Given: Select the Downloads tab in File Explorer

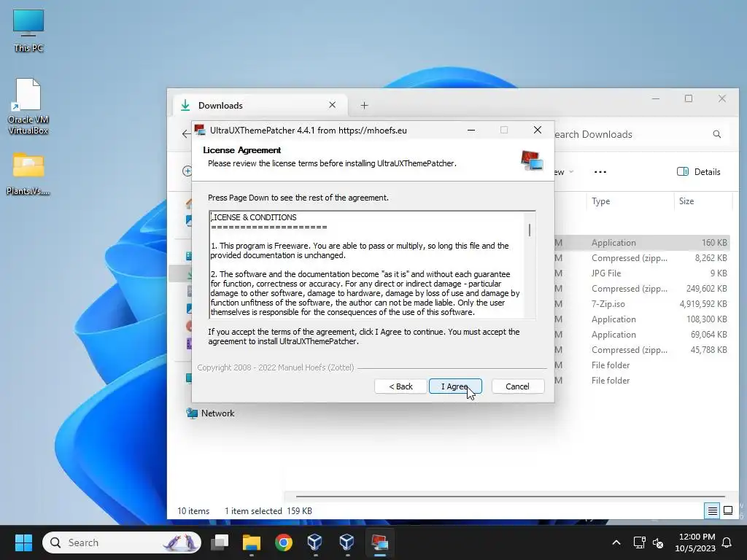Looking at the screenshot, I should pos(260,105).
